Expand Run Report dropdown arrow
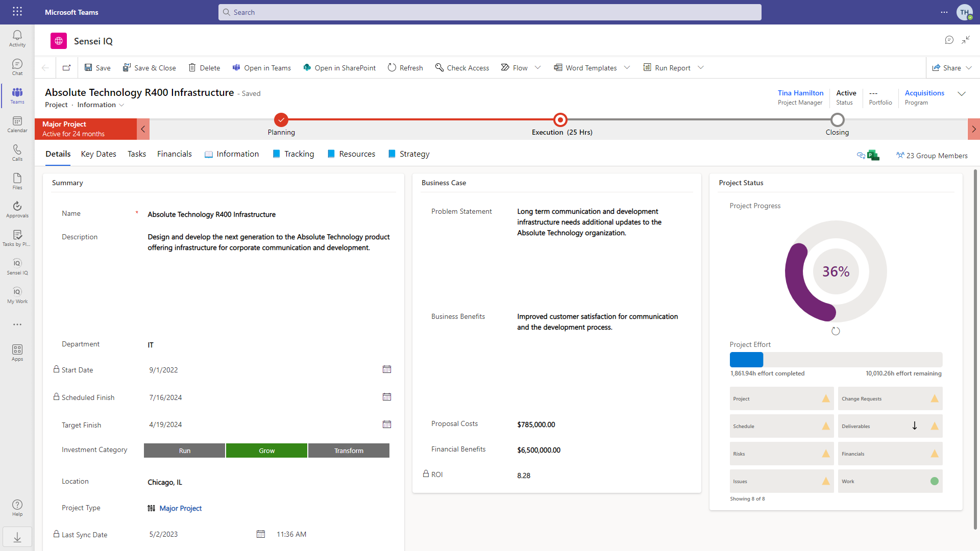The image size is (980, 551). 701,68
